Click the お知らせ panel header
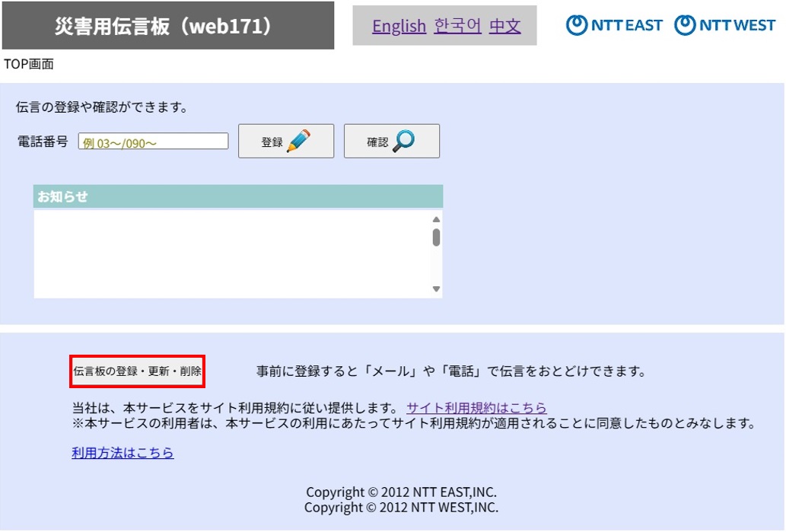 click(x=237, y=196)
